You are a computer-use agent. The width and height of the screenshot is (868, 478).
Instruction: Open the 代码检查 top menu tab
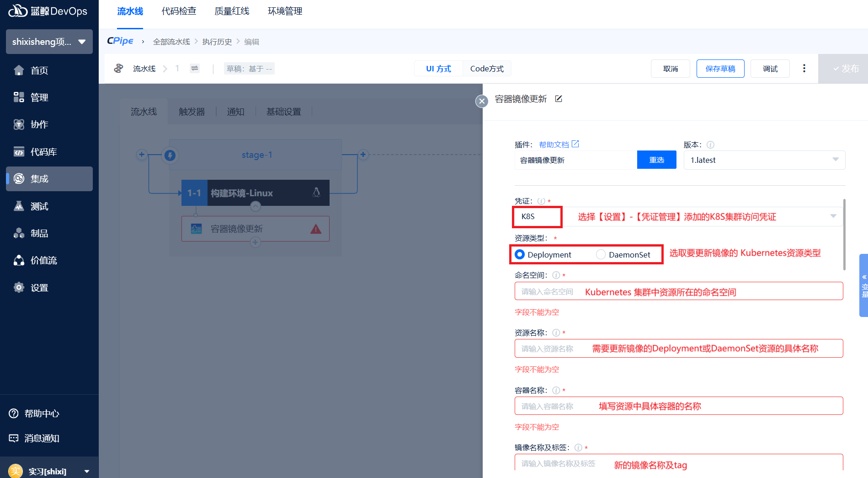pyautogui.click(x=179, y=11)
